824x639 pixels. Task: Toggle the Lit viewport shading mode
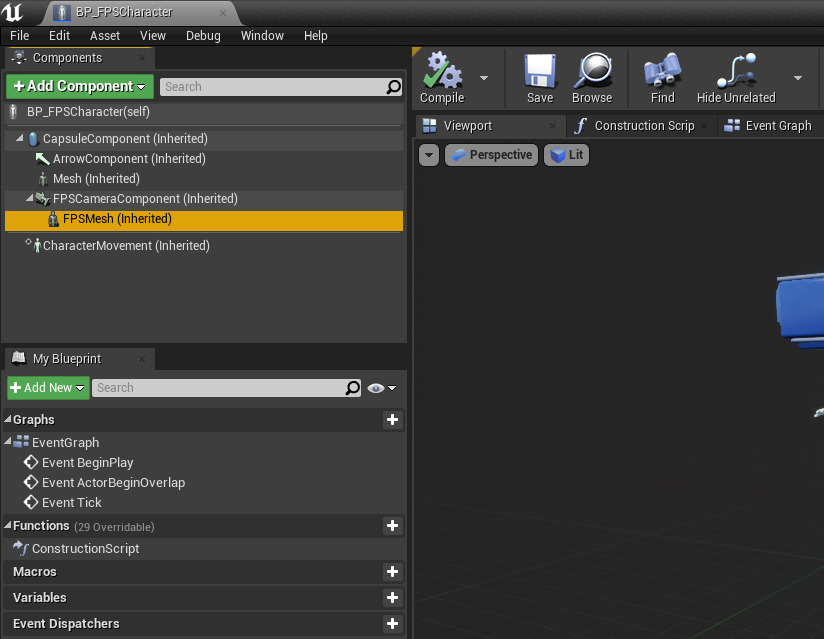pos(566,155)
